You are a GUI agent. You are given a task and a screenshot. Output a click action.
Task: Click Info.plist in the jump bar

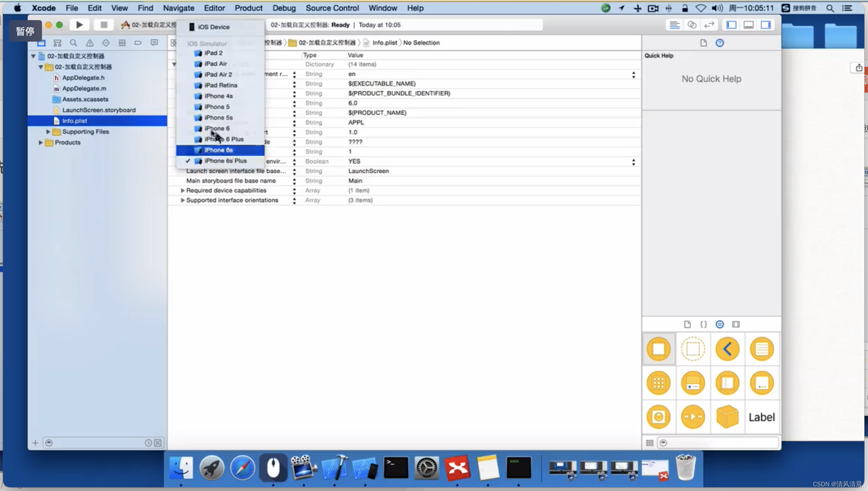tap(384, 43)
